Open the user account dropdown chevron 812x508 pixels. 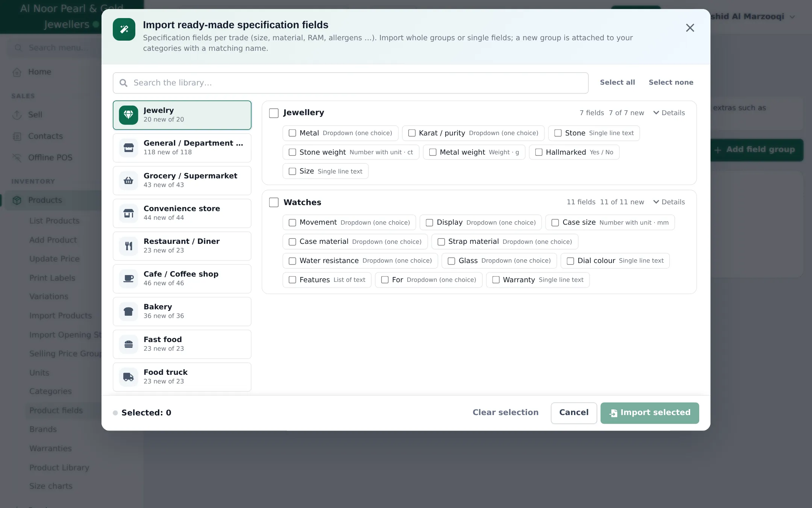pyautogui.click(x=792, y=17)
